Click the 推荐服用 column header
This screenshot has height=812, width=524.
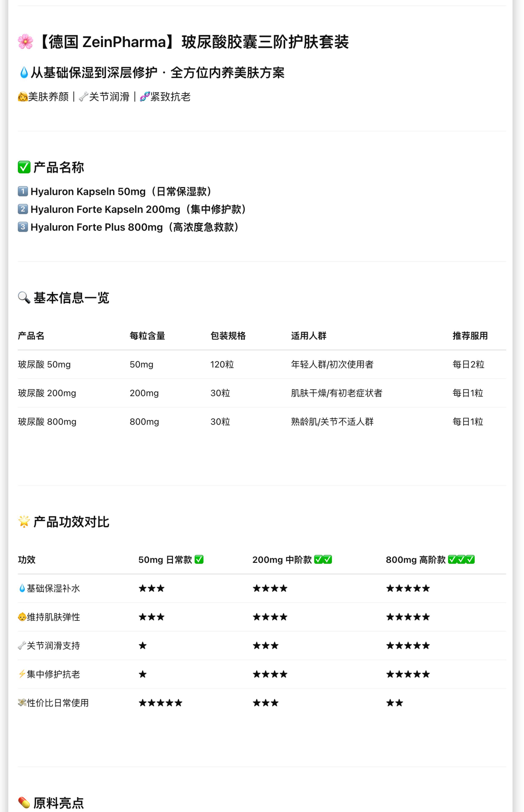[470, 336]
